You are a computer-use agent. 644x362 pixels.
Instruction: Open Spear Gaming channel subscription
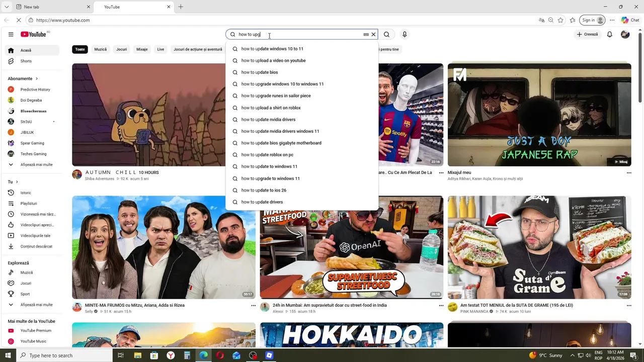[32, 143]
